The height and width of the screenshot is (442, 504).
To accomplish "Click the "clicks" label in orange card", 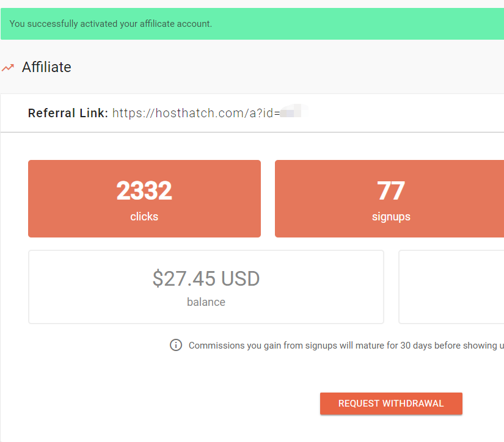I will [144, 217].
